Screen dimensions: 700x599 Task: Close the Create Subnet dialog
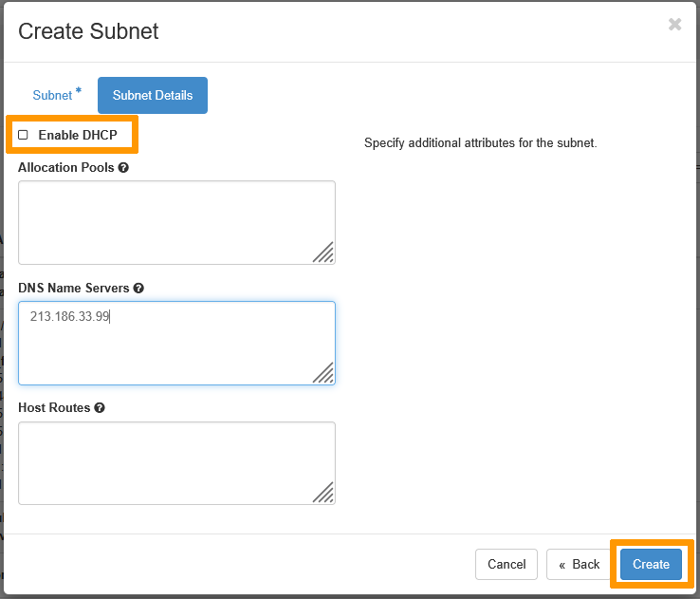(674, 25)
